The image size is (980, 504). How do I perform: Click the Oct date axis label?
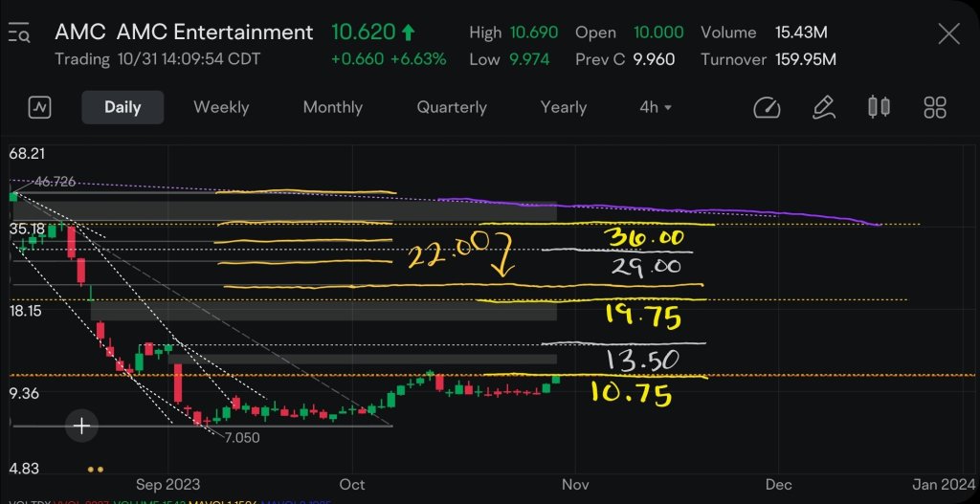(352, 485)
